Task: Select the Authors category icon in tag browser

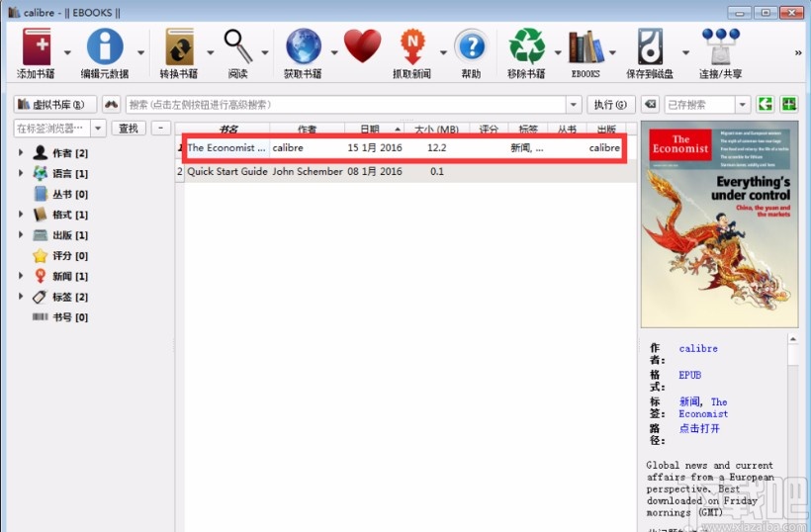Action: pos(40,153)
